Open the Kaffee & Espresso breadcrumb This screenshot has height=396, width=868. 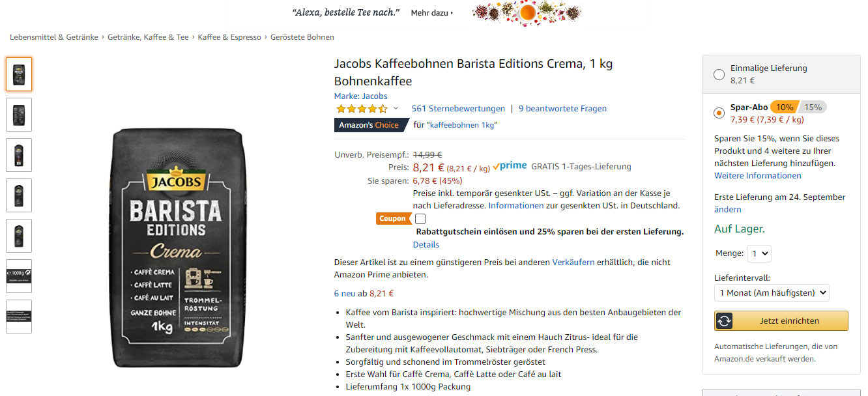point(229,37)
